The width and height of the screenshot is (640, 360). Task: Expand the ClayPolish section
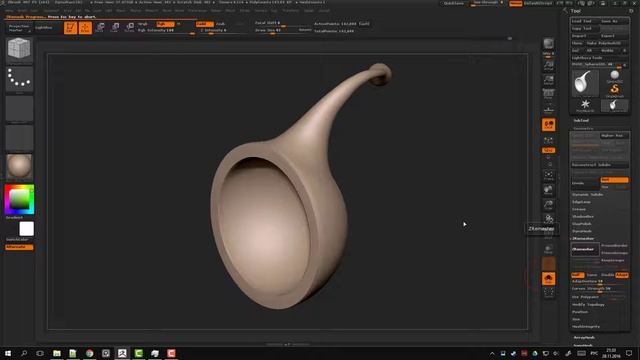582,224
